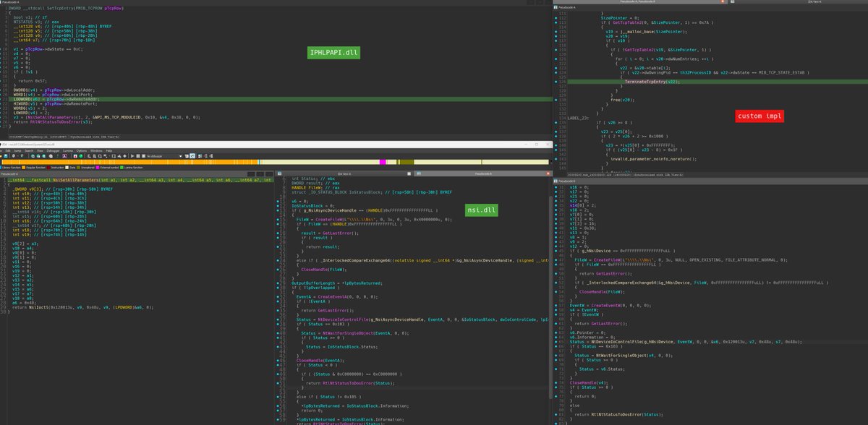Select the top-right Pseudocode-A, Pseudocode-B tab
The image size is (868, 425).
pos(637,1)
